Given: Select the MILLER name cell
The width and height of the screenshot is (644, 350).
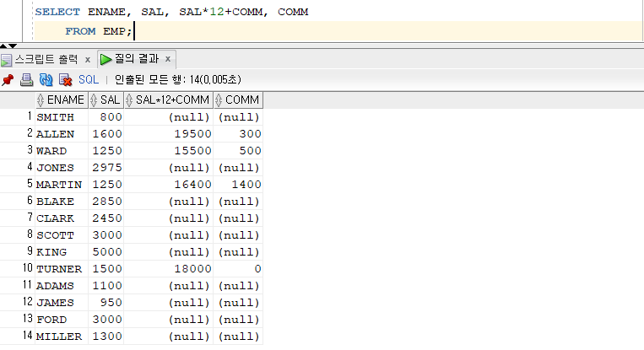Looking at the screenshot, I should [x=62, y=336].
